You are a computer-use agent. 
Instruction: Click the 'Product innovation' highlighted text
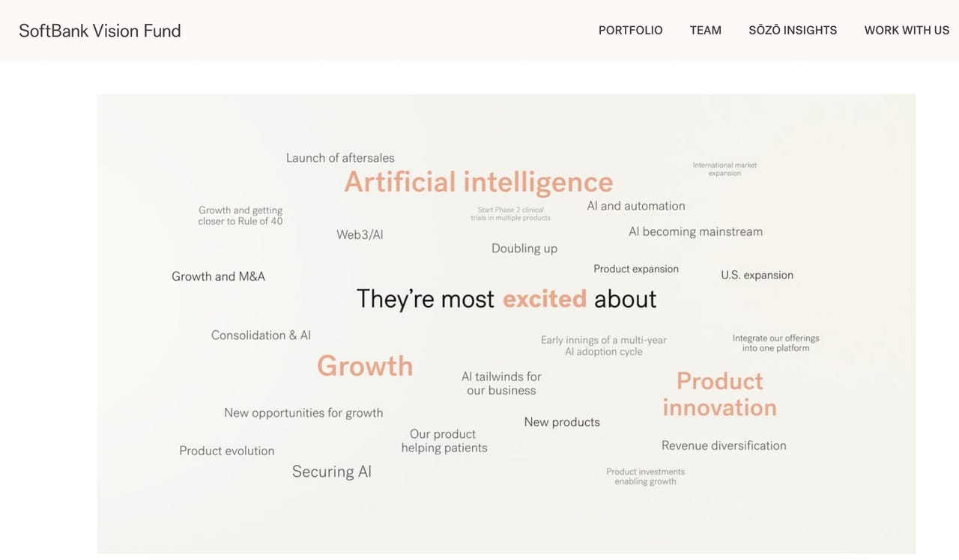click(x=719, y=394)
